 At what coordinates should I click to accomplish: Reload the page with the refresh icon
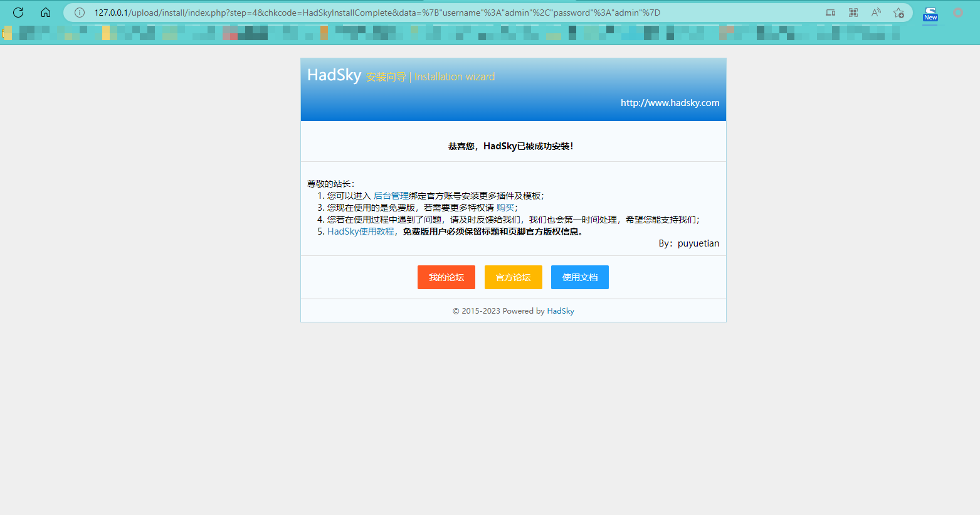(x=18, y=13)
